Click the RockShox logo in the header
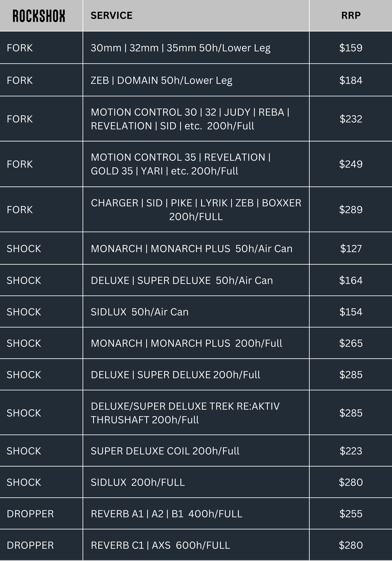The height and width of the screenshot is (561, 392). [39, 16]
